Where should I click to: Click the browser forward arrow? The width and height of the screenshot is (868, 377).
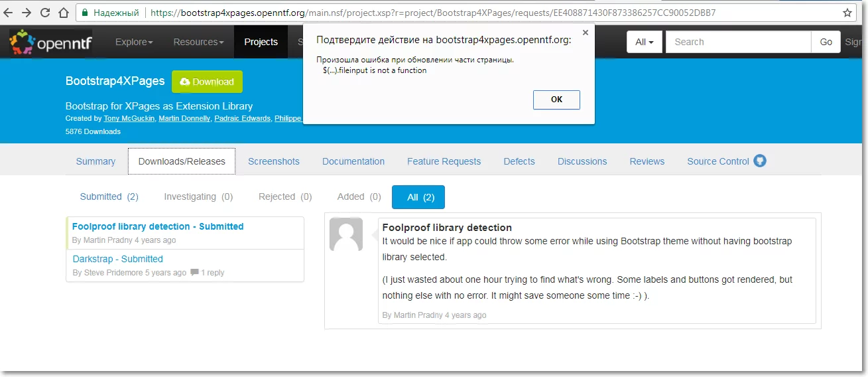(27, 13)
